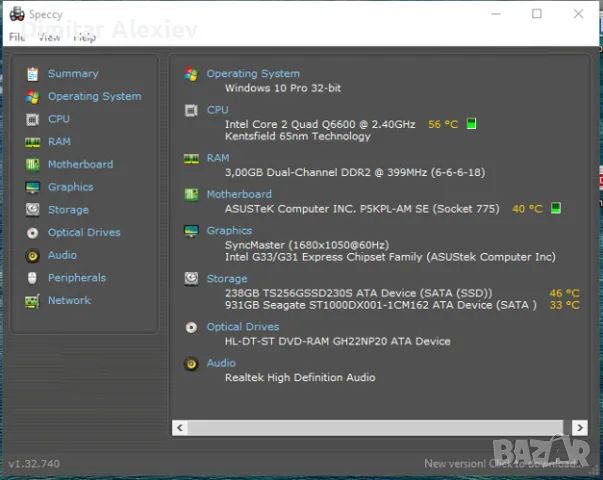Click the HL-DT-ST DVD-RAM GH22NP20 line
Viewport: 603px width, 480px height.
pos(338,341)
